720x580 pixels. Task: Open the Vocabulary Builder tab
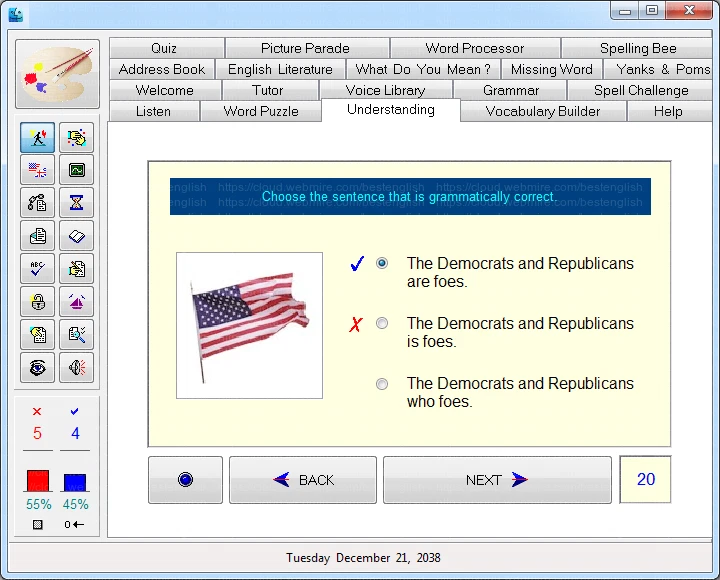[543, 111]
